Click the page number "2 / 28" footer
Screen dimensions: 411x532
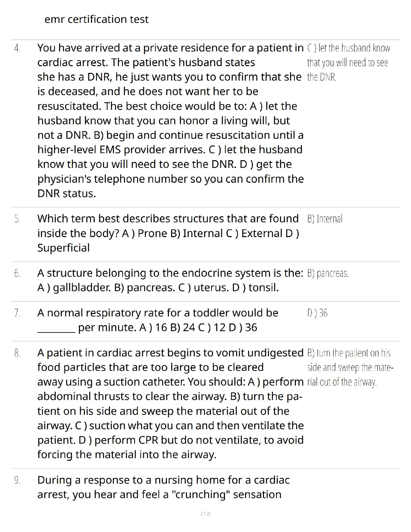click(x=205, y=514)
